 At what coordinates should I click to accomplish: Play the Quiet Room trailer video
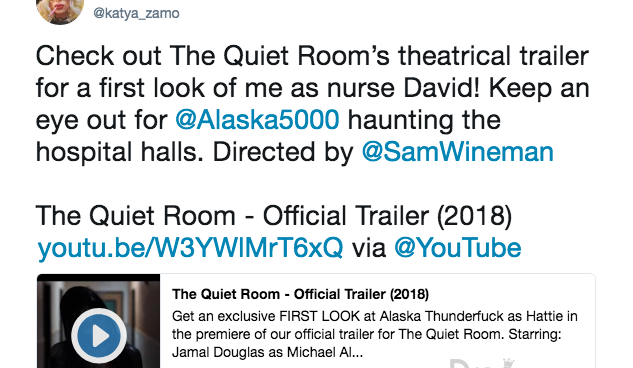pyautogui.click(x=99, y=335)
